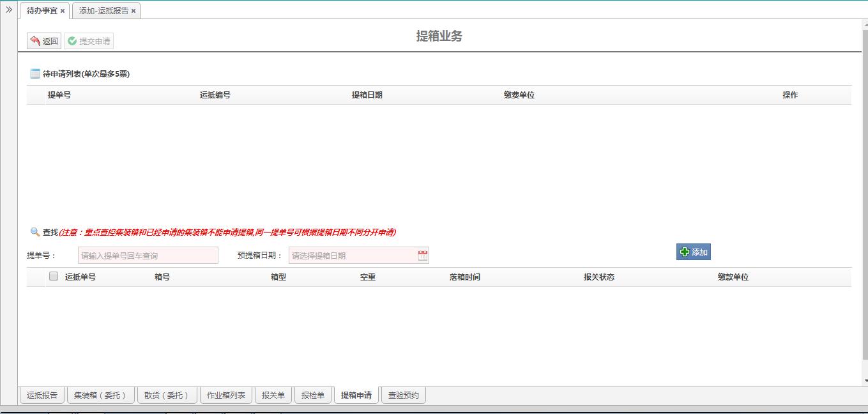This screenshot has width=868, height=414.
Task: Go to the 作业箱列表 tab
Action: coord(226,395)
